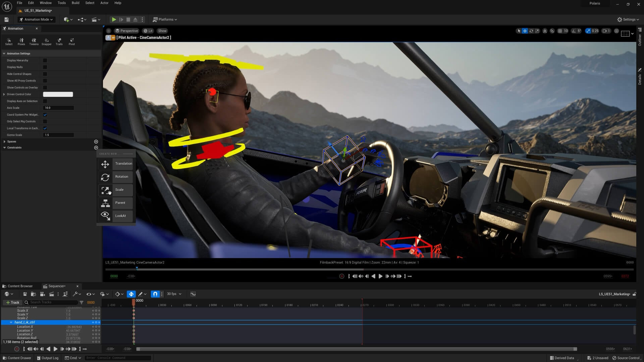Switch to the Content Browser tab
Image resolution: width=644 pixels, height=362 pixels.
pos(19,286)
